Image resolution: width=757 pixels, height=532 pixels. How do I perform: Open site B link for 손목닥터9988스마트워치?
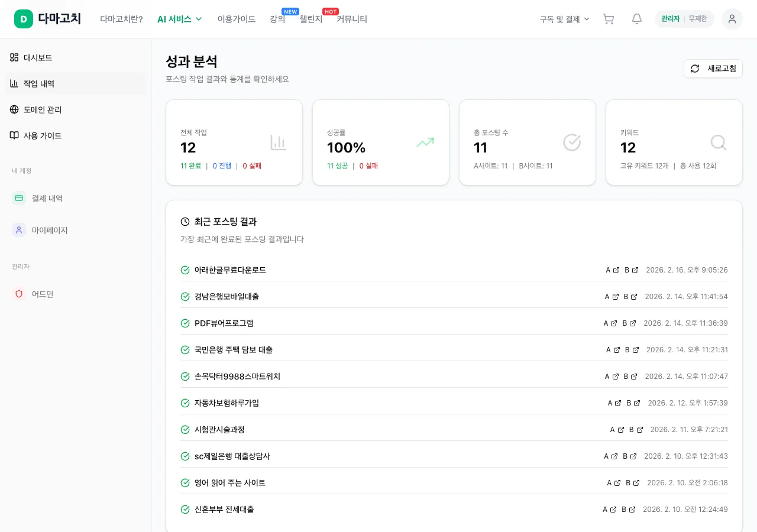tap(630, 377)
